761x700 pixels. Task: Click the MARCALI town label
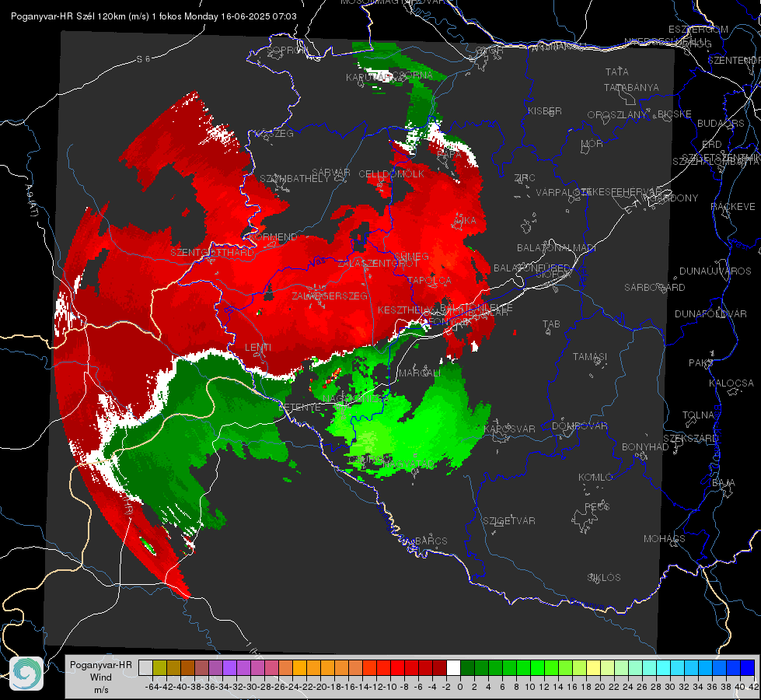420,373
